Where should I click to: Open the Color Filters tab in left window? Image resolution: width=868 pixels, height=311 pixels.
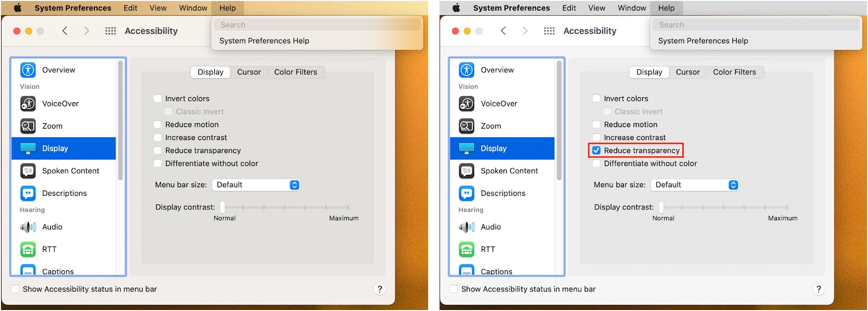point(296,72)
